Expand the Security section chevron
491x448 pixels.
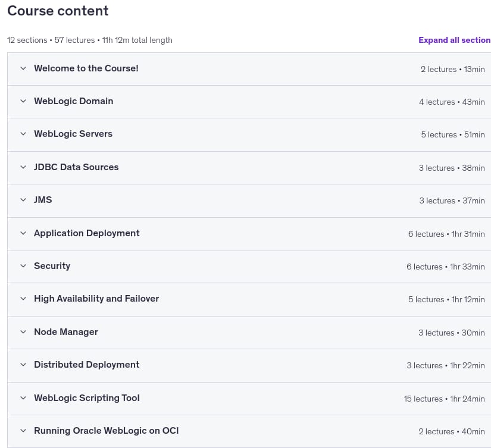[x=23, y=266]
